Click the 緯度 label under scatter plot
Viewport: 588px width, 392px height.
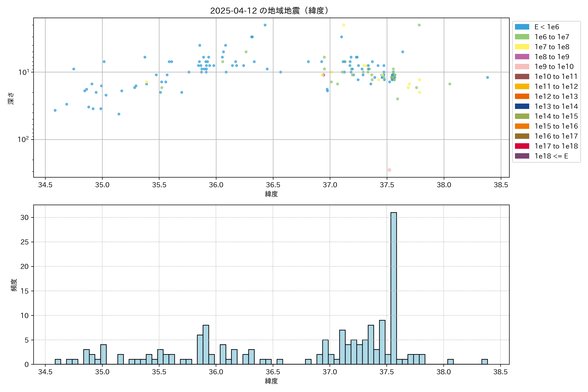[271, 194]
